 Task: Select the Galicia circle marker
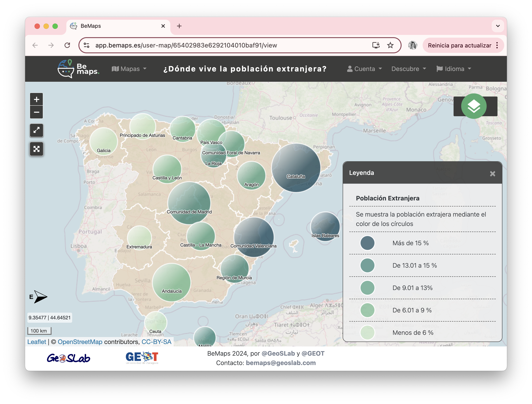[104, 141]
